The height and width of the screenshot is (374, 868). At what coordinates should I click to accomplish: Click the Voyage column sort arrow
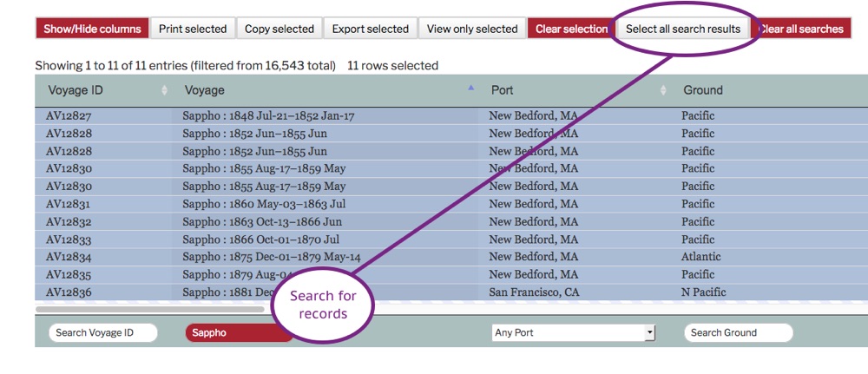pyautogui.click(x=471, y=89)
